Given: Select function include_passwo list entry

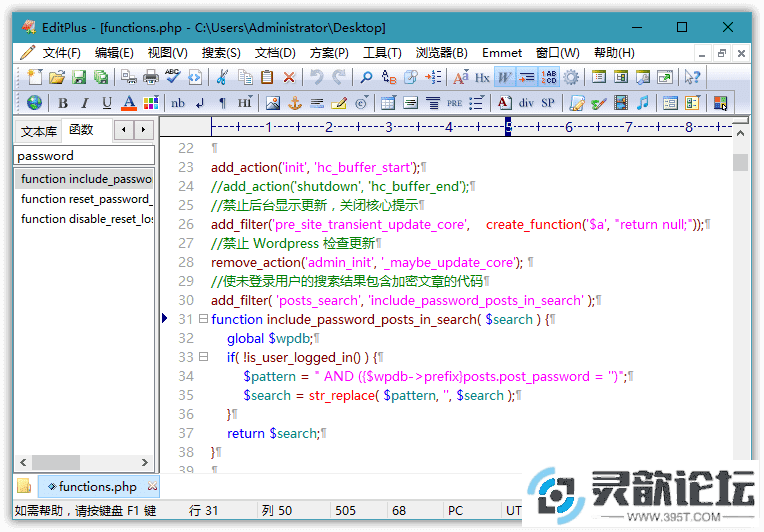Looking at the screenshot, I should click(84, 179).
